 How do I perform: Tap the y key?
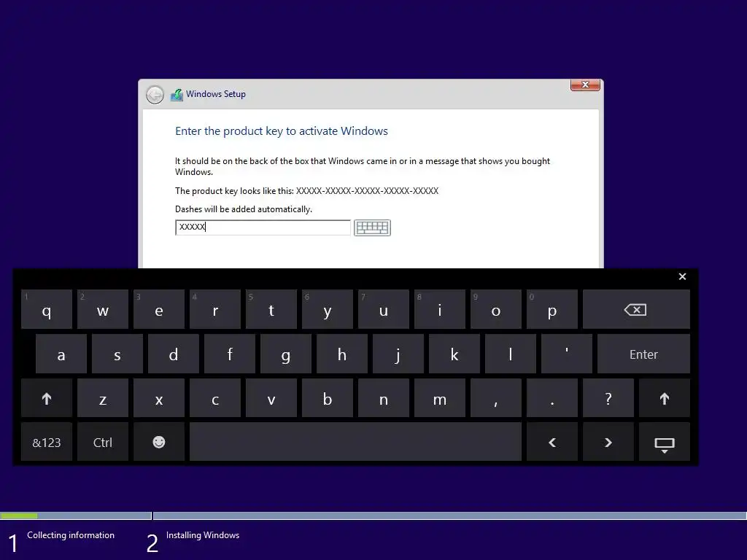(328, 309)
